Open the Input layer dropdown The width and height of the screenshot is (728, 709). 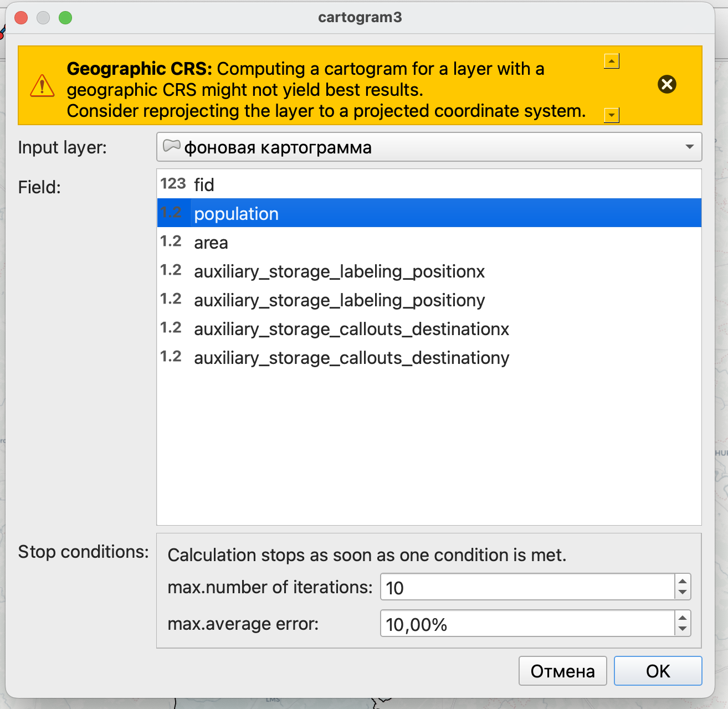pyautogui.click(x=689, y=147)
